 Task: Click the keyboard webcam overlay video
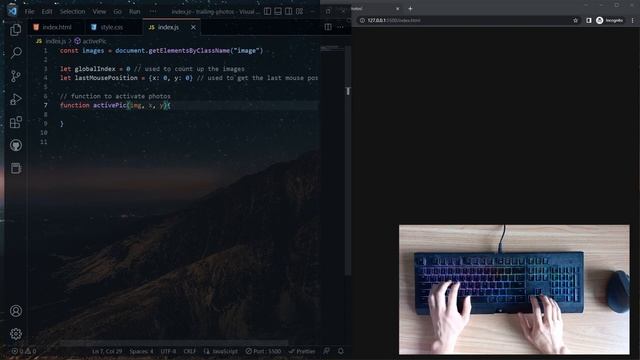514,289
